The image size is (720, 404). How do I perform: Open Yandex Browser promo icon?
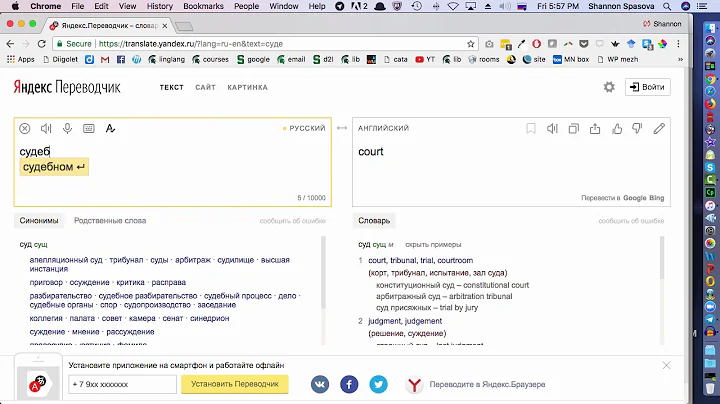coord(414,384)
